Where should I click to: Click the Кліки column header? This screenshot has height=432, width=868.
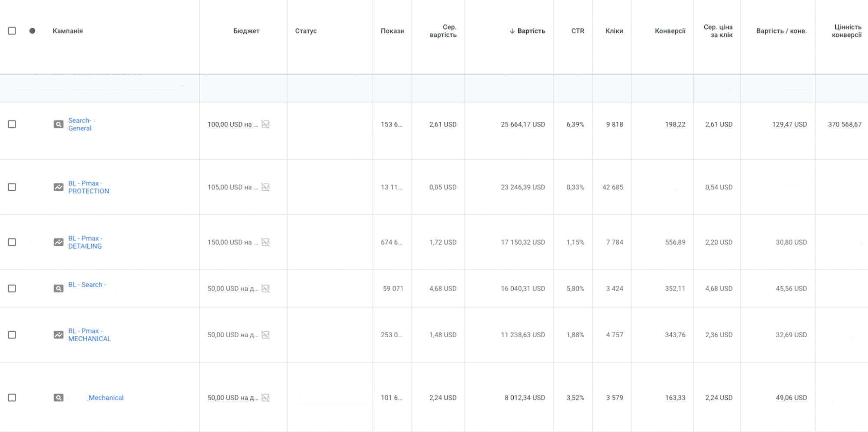click(614, 31)
